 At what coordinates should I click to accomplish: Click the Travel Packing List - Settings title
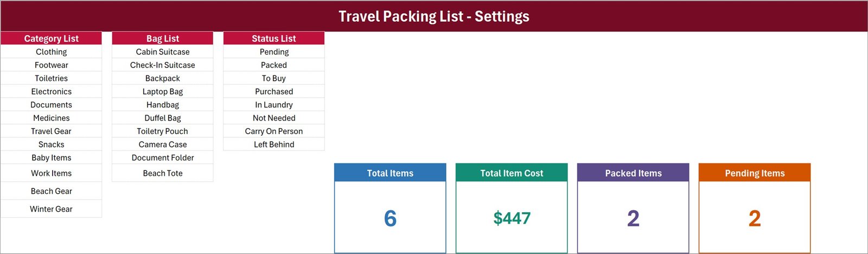tap(434, 16)
